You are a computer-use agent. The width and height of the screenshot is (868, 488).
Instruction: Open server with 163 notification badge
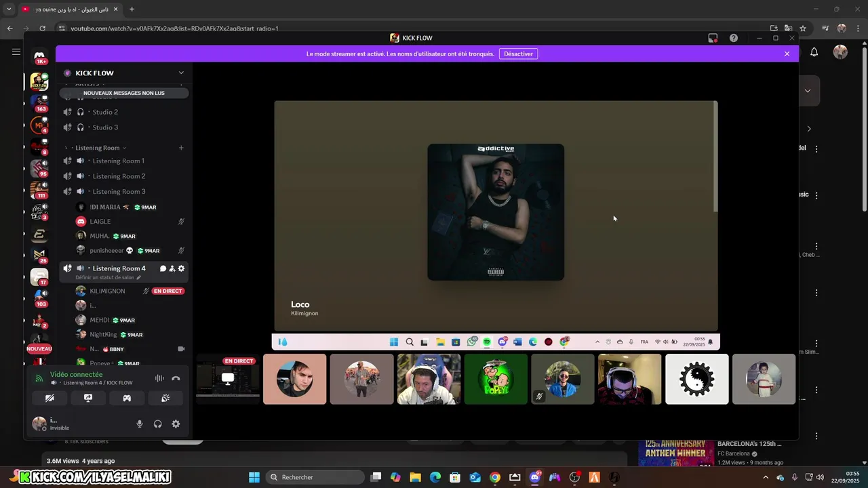[x=39, y=103]
